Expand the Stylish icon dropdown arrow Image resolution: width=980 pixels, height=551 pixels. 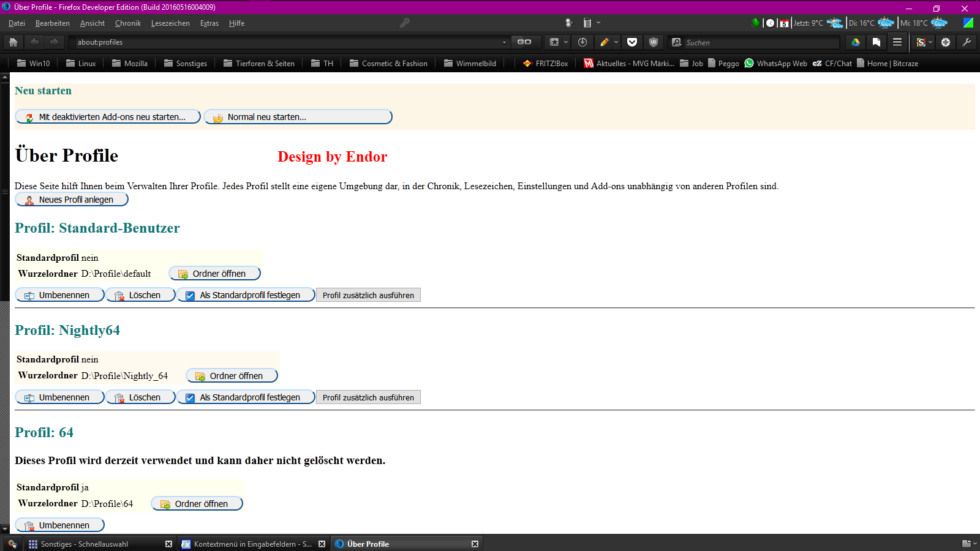click(930, 42)
